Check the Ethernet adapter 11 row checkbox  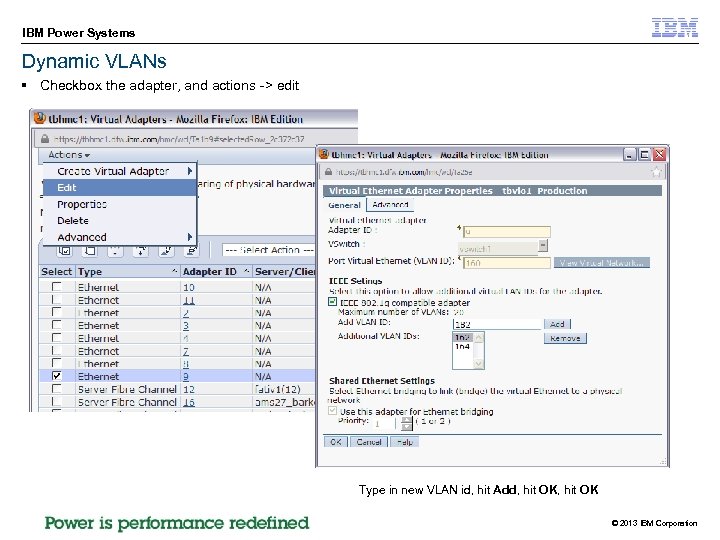pos(56,299)
